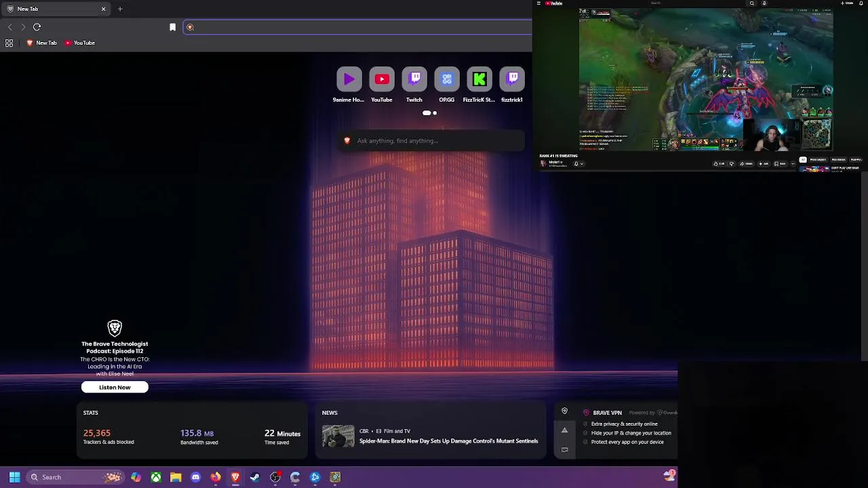Click the browser address bar
This screenshot has height=488, width=868.
point(357,27)
